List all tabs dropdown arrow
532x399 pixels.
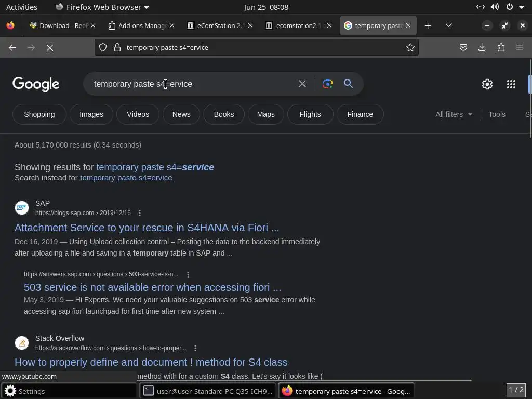coord(448,26)
